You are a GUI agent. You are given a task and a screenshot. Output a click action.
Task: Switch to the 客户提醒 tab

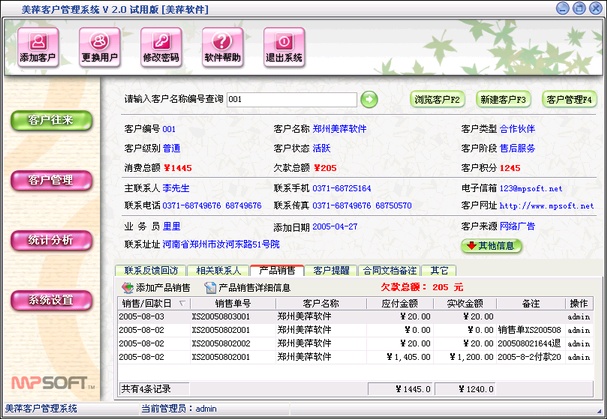coord(331,270)
